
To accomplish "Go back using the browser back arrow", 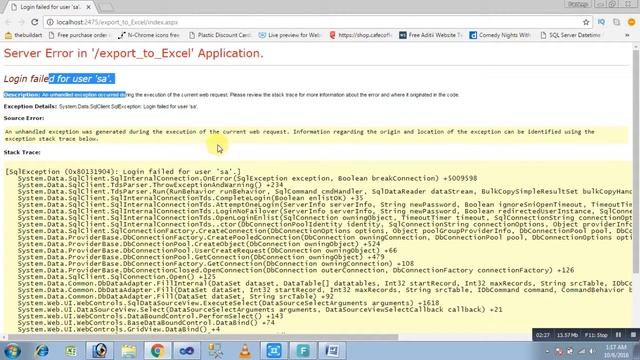I will tap(8, 22).
